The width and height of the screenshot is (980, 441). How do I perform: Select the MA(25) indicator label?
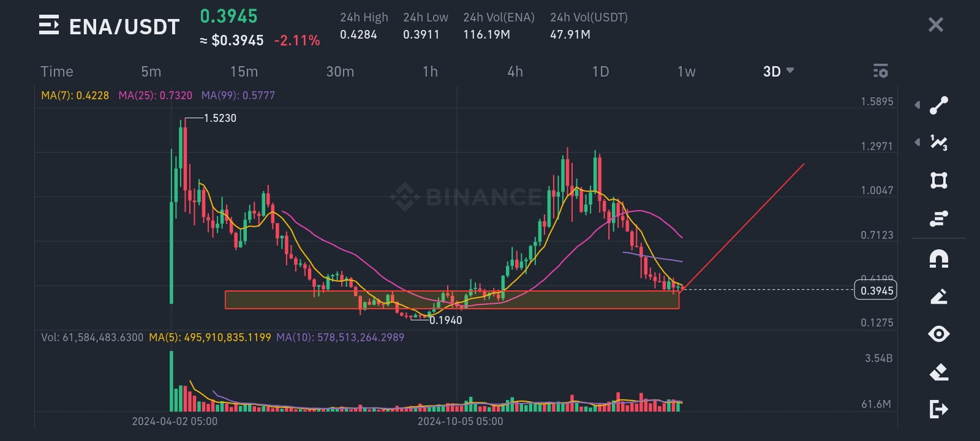[x=156, y=96]
